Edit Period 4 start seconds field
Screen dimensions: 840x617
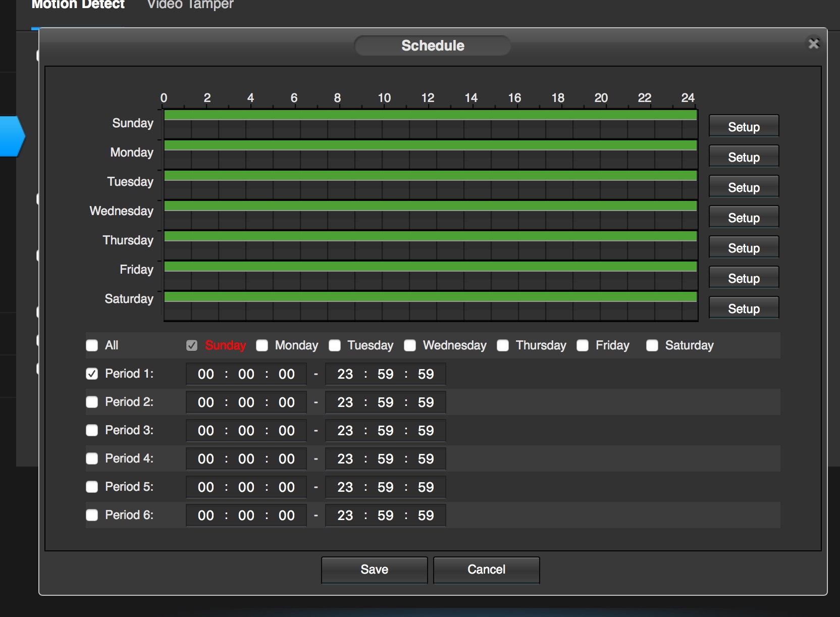pos(287,459)
